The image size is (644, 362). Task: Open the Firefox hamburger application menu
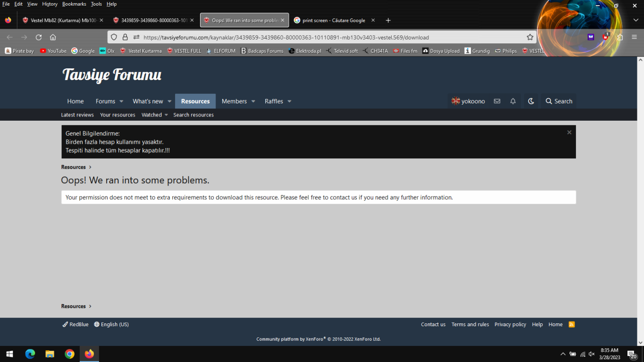click(x=634, y=37)
